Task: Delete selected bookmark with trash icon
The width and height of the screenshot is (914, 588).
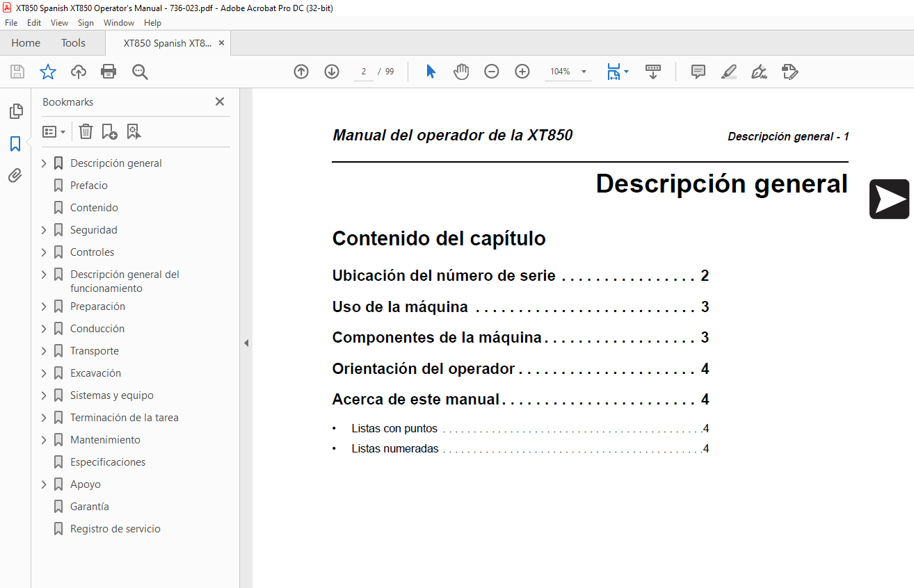Action: [86, 131]
